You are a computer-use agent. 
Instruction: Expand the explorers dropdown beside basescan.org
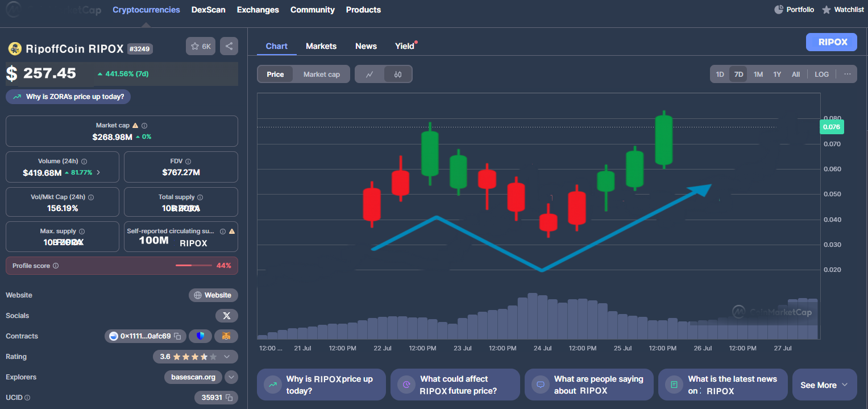pyautogui.click(x=231, y=377)
